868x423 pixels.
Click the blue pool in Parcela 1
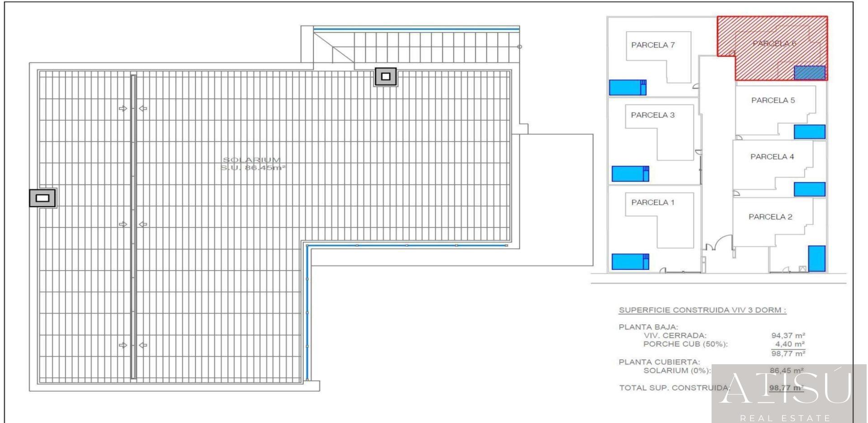[630, 262]
